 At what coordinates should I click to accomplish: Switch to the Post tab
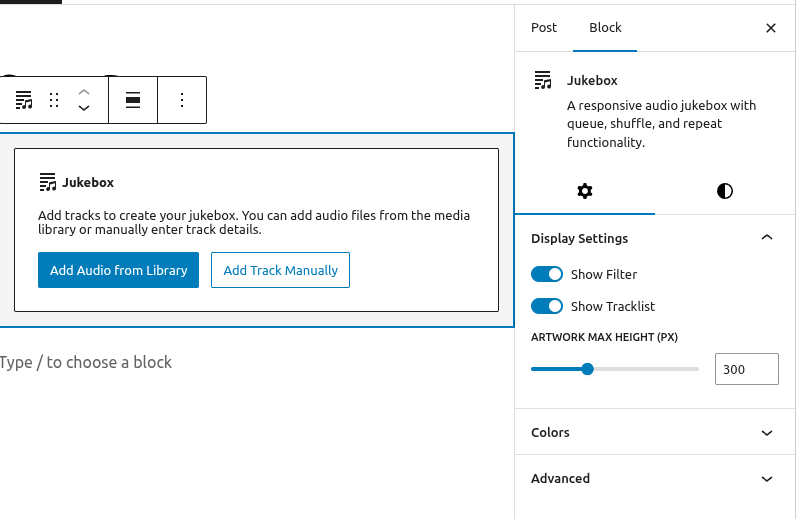coord(544,28)
